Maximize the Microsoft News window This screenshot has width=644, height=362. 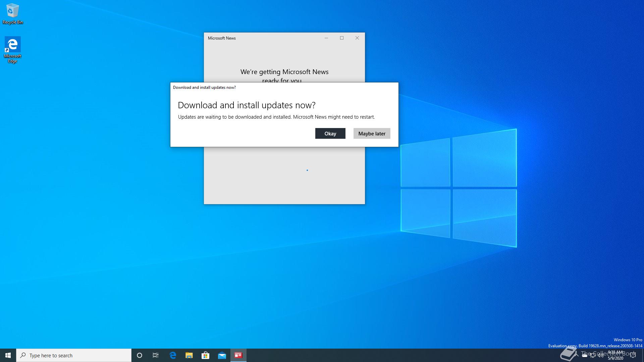(x=342, y=38)
